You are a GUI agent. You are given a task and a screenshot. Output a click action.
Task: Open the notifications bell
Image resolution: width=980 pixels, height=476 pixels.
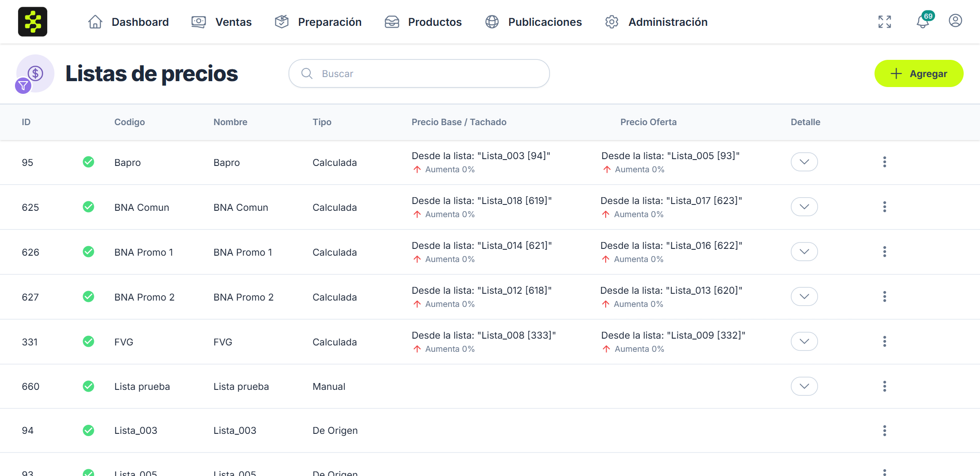(x=923, y=21)
